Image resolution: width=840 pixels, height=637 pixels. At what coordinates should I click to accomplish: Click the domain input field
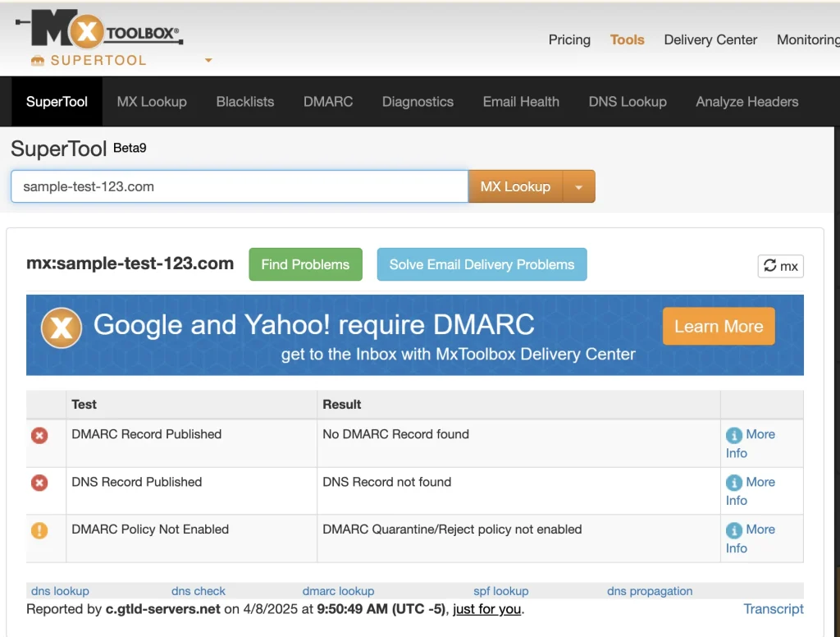click(x=240, y=186)
